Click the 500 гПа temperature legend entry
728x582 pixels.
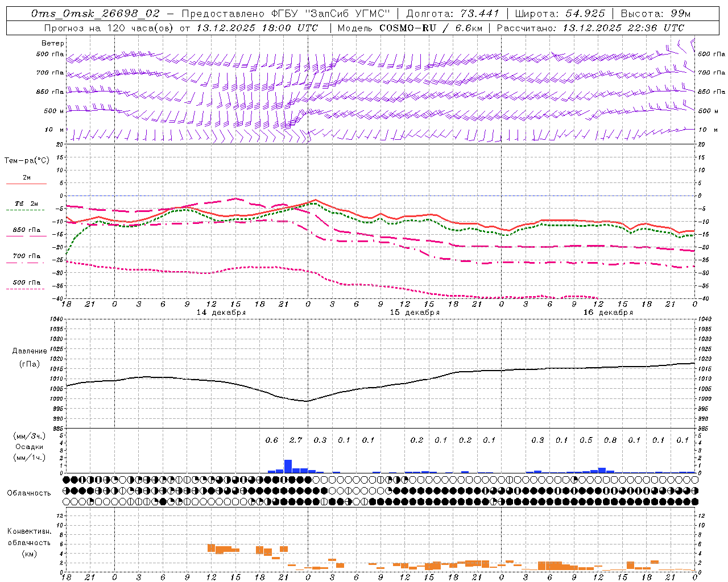tap(27, 282)
